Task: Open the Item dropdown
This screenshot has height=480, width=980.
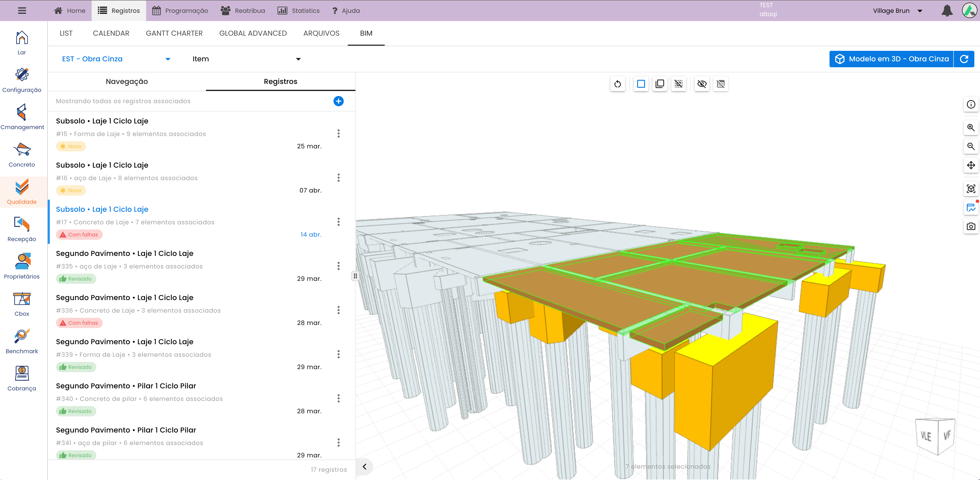Action: (x=247, y=59)
